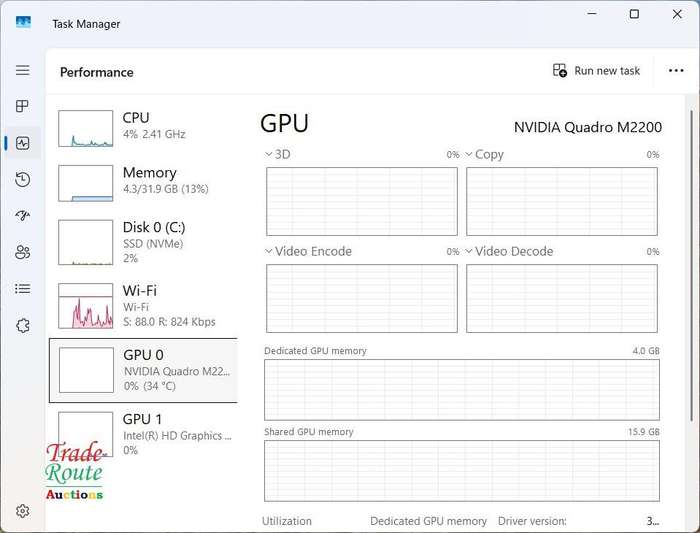Click the 4.0 GB dedicated memory value
Viewport: 700px width, 533px height.
click(646, 351)
